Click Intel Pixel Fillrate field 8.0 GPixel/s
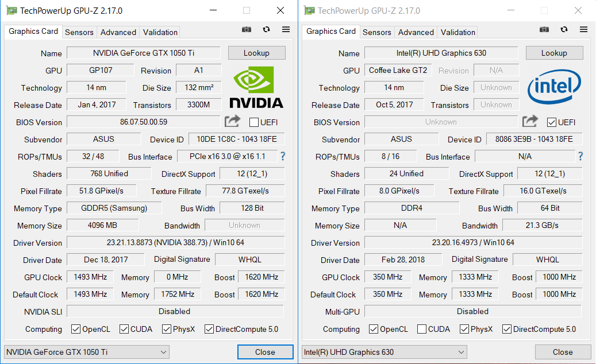Viewport: 596px width, 364px height. tap(399, 191)
